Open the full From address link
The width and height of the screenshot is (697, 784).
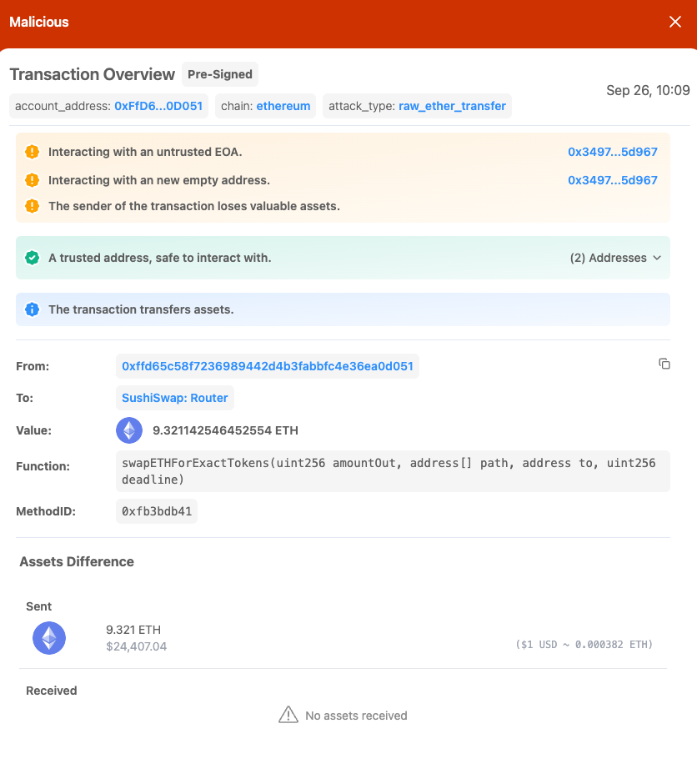[x=268, y=366]
